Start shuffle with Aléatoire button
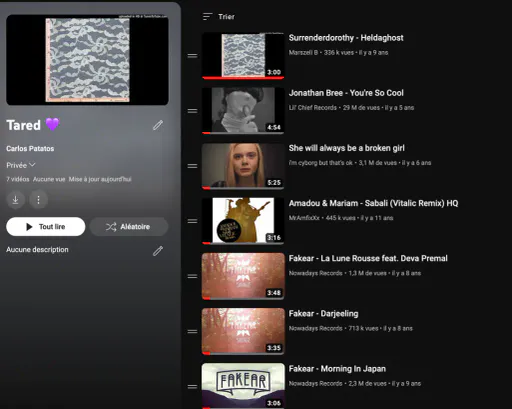This screenshot has height=409, width=512. 129,227
